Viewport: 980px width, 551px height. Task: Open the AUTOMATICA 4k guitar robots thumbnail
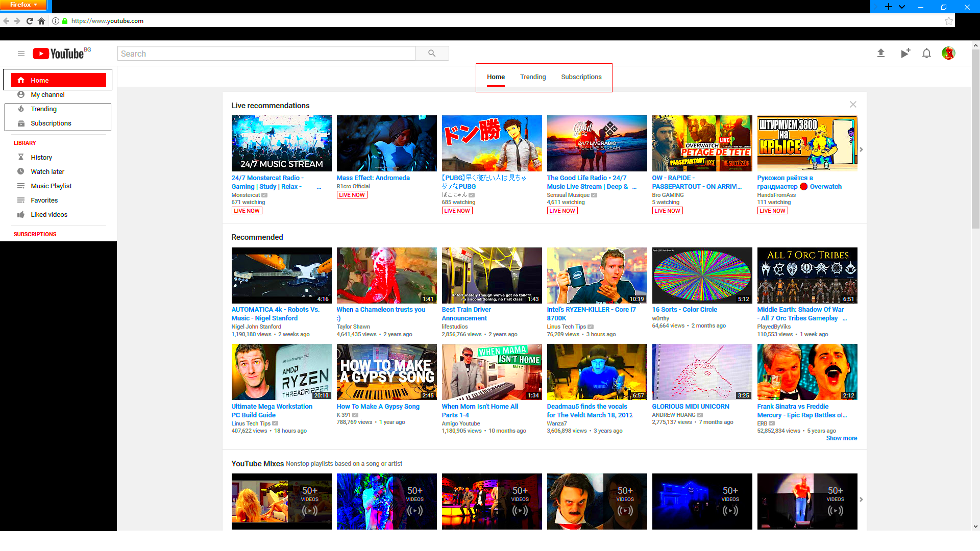[281, 275]
